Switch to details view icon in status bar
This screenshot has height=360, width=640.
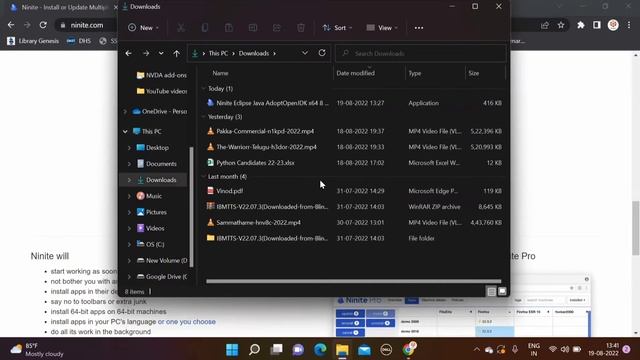[x=491, y=291]
